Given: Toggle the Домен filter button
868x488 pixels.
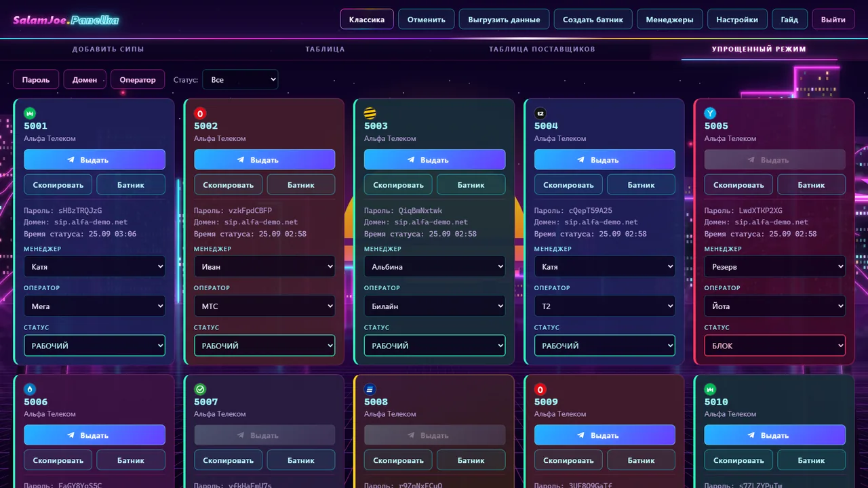Looking at the screenshot, I should tap(85, 79).
